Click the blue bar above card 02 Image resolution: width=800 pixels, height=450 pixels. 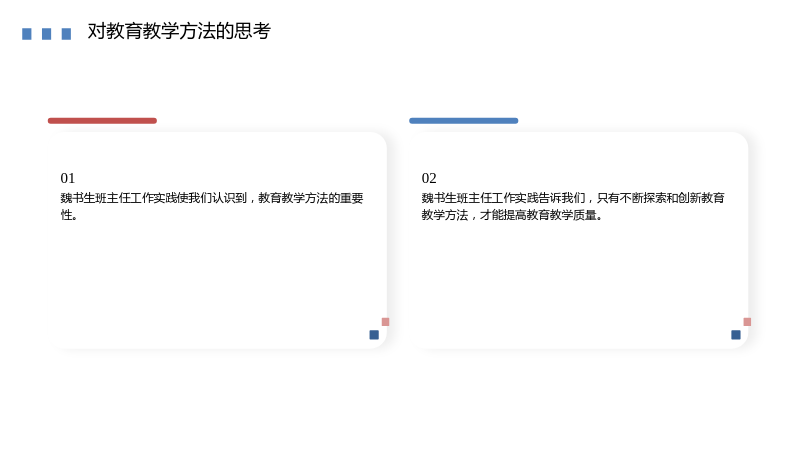pyautogui.click(x=463, y=121)
